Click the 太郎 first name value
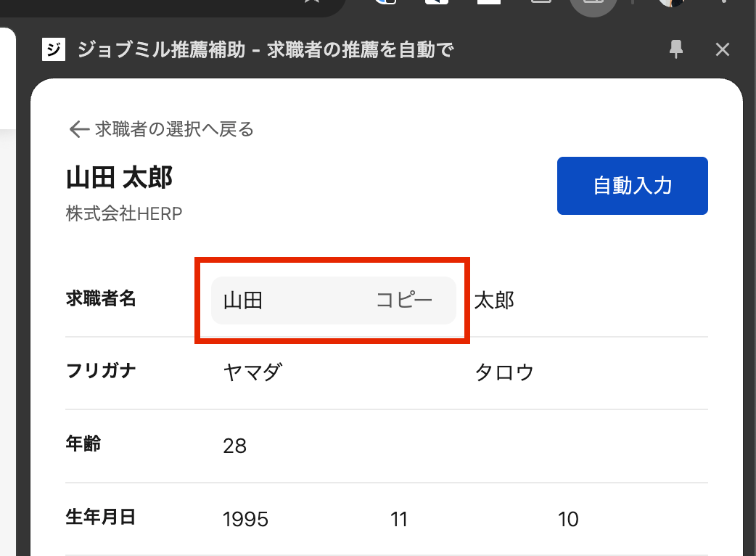 (494, 300)
